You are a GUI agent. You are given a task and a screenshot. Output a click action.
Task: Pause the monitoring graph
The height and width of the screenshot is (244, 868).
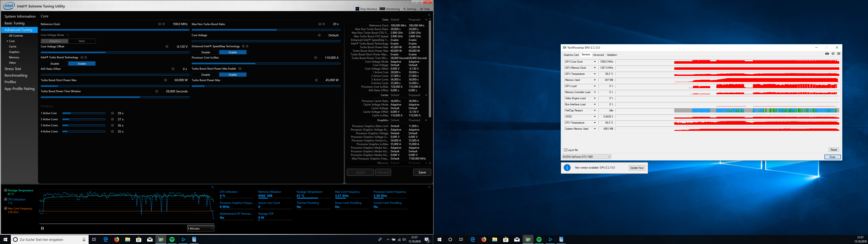[42, 228]
